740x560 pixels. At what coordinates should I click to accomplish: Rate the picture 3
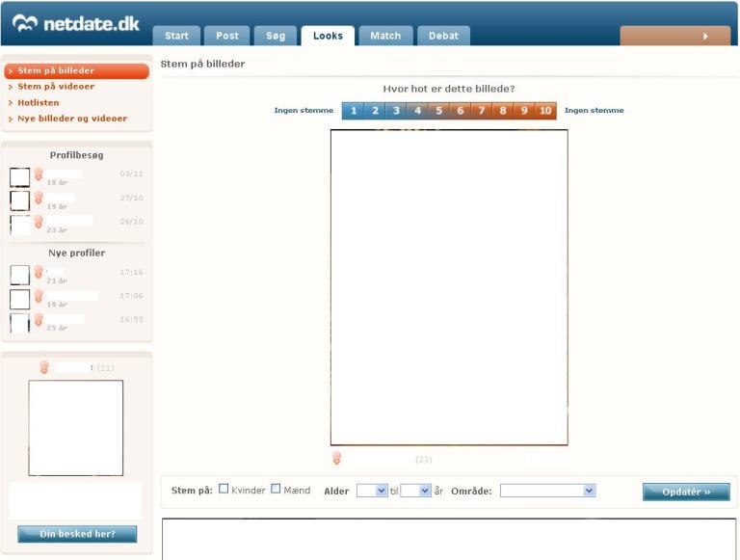coord(396,111)
